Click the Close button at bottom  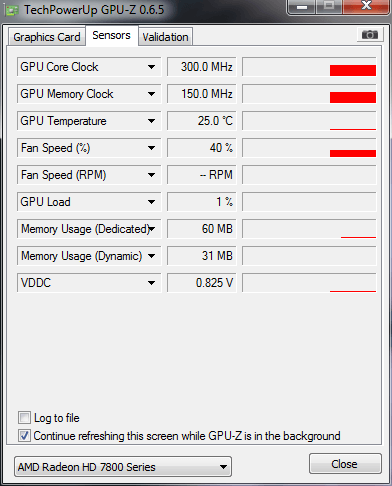click(345, 464)
